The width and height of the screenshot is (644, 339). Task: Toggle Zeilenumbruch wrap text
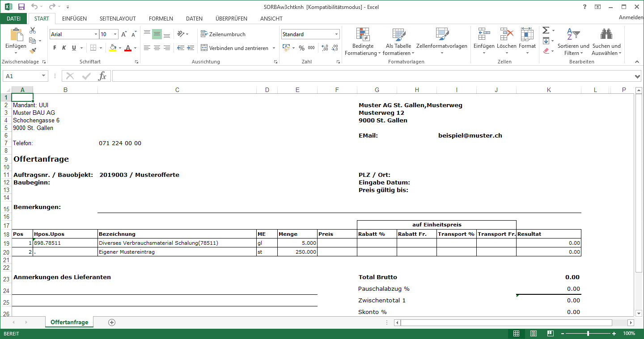point(223,34)
